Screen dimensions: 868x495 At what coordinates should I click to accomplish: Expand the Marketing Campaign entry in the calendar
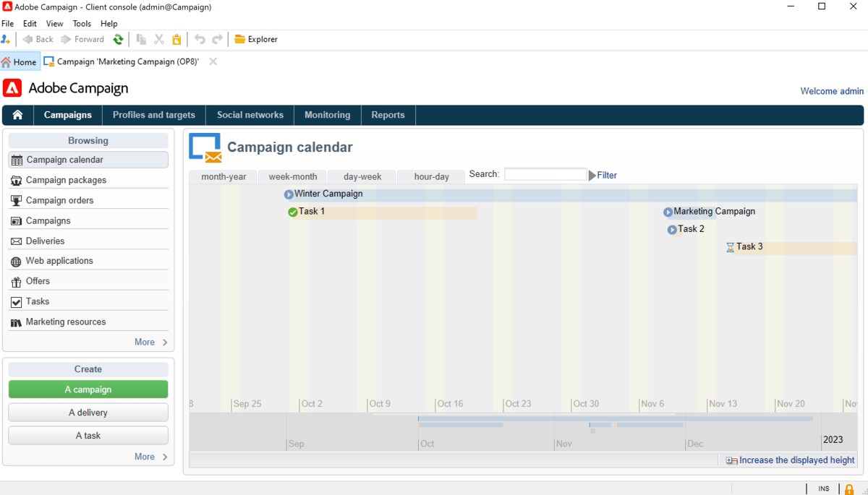668,211
